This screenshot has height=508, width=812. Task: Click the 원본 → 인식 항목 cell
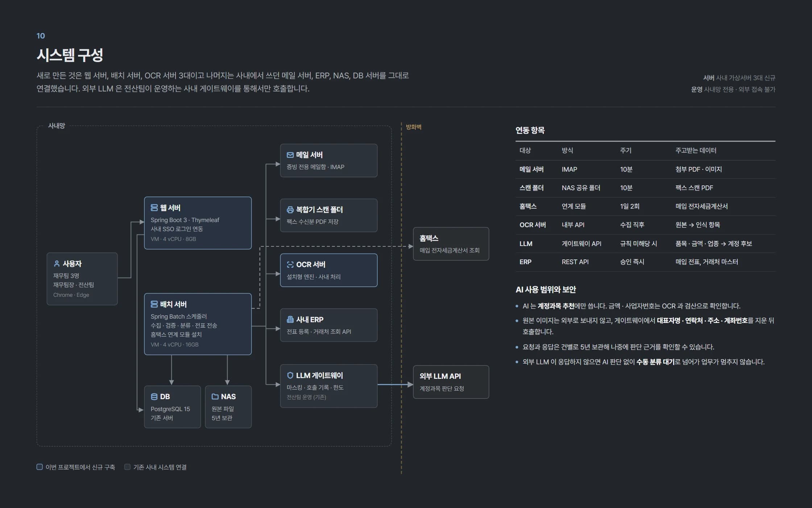click(697, 225)
